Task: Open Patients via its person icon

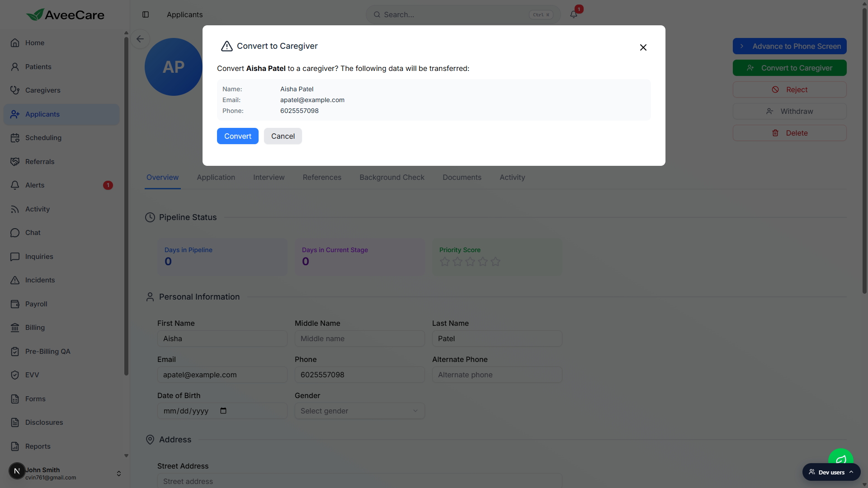Action: click(x=15, y=67)
